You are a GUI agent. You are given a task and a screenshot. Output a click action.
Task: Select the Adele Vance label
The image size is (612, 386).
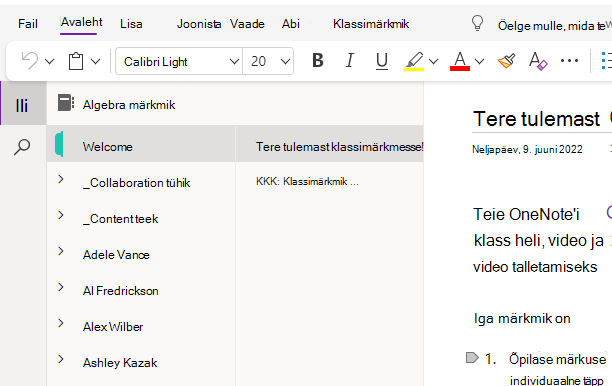point(116,255)
